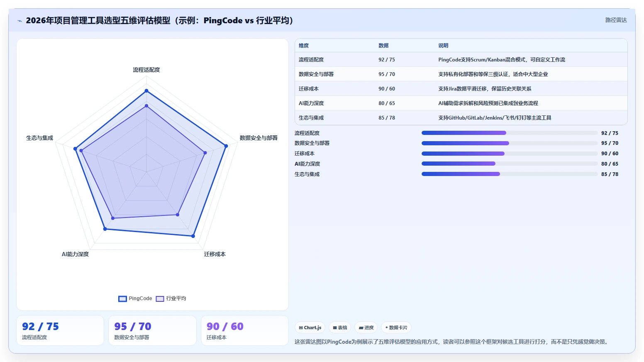Click the 流程适配度 axis label on the radar
Viewport: 644px width, 362px height.
point(146,70)
